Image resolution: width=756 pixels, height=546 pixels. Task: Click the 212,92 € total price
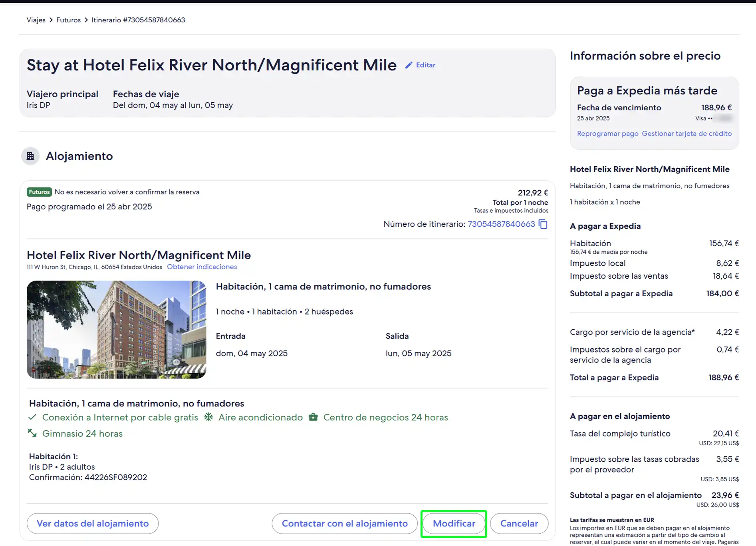pyautogui.click(x=533, y=193)
